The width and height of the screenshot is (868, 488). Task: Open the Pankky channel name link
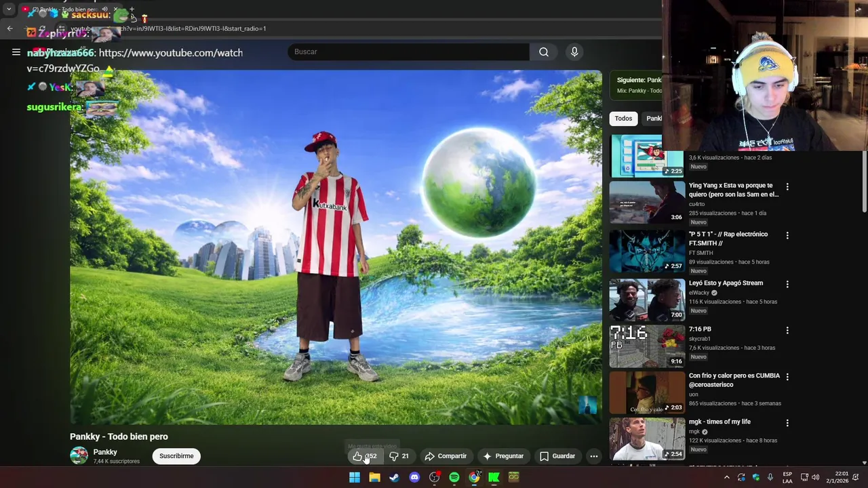tap(105, 452)
